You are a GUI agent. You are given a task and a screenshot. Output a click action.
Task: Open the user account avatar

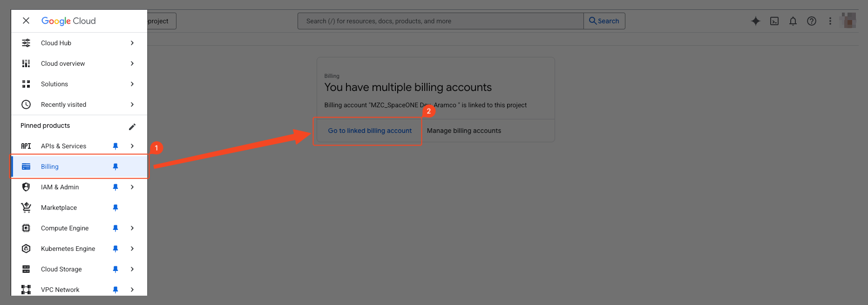click(x=848, y=21)
